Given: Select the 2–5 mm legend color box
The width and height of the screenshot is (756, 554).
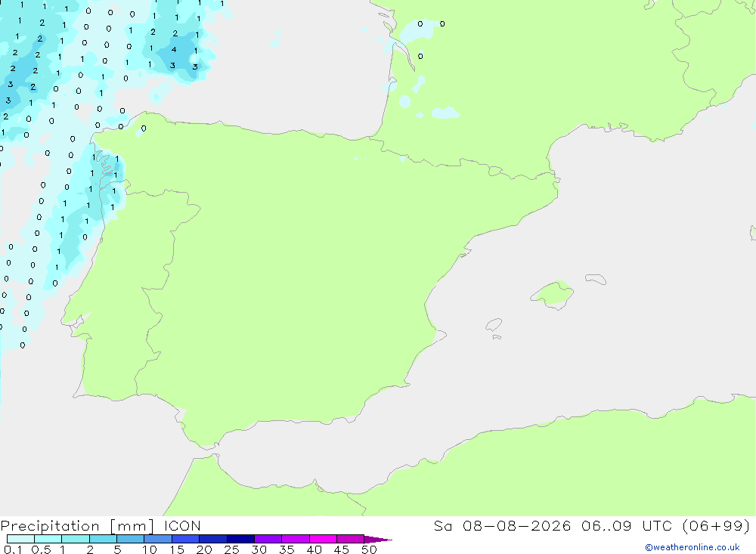Looking at the screenshot, I should pos(103,539).
